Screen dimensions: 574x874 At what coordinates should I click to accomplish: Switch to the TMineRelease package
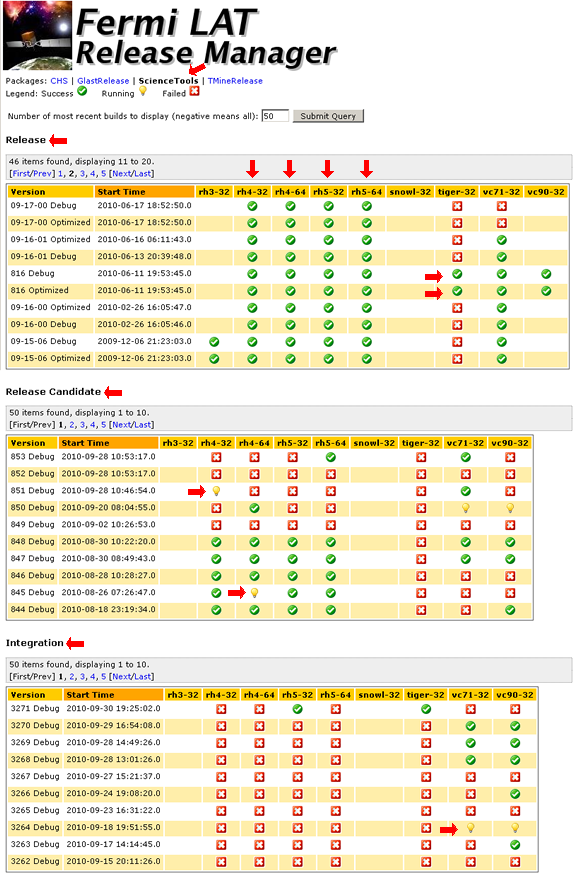(235, 81)
